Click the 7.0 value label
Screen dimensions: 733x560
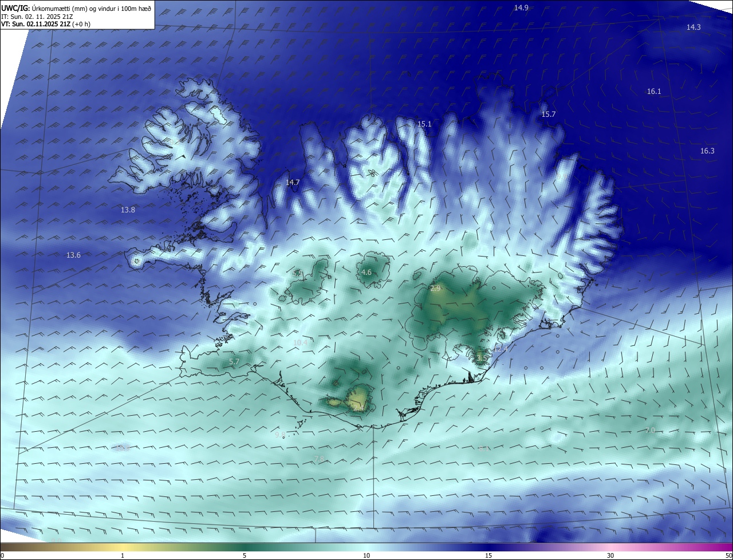click(650, 430)
